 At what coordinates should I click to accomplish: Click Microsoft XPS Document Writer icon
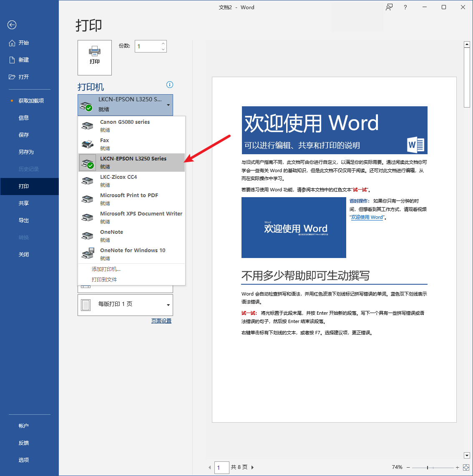click(x=88, y=218)
